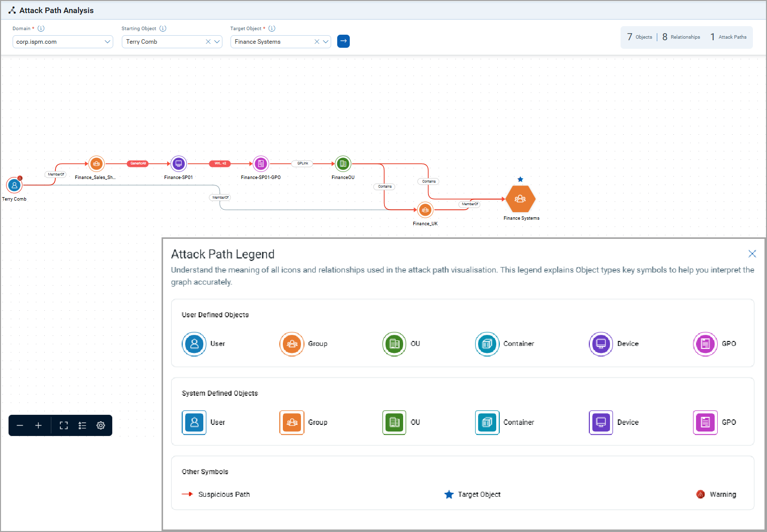Click the 7 Objects counter
Screen dimensions: 767x532
point(640,37)
